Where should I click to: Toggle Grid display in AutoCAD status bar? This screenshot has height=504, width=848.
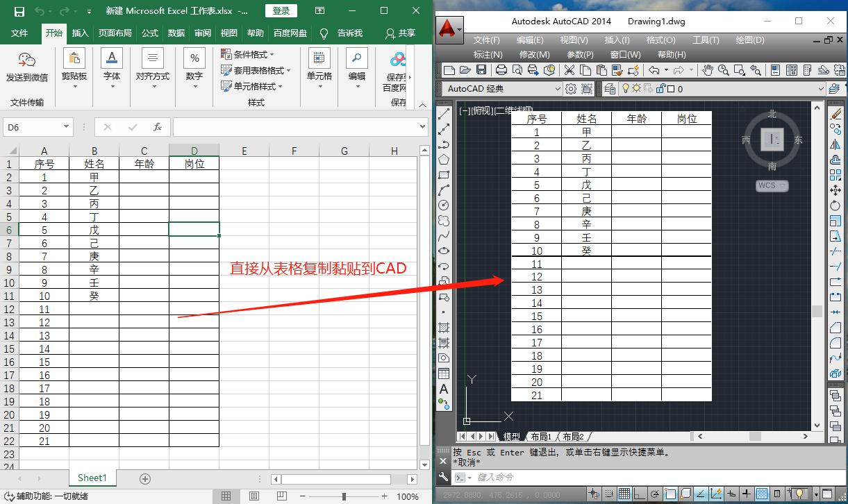(624, 494)
